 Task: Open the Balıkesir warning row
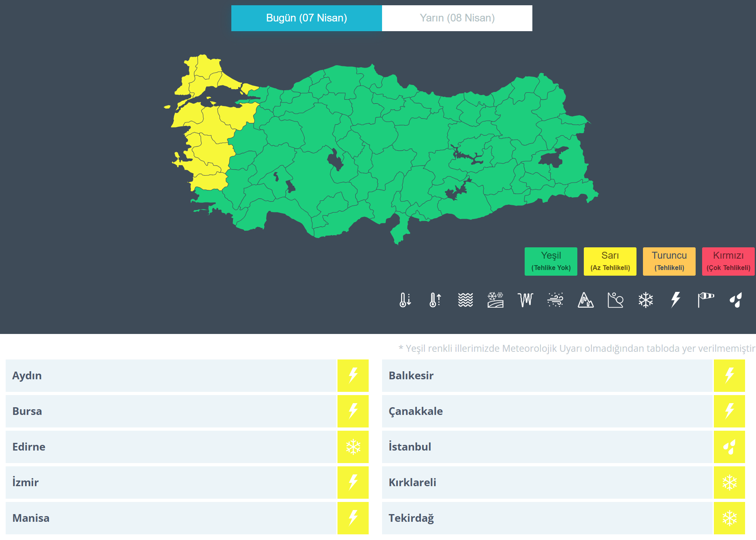click(x=547, y=376)
